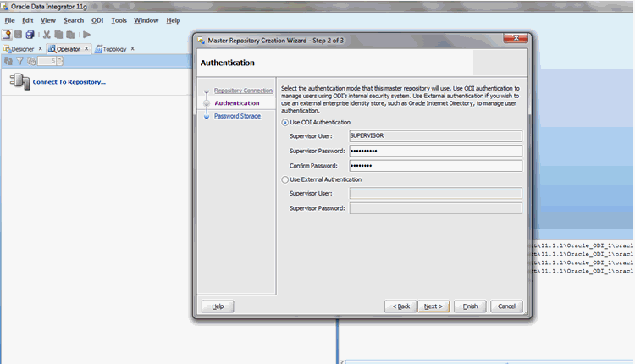Switch to the Designer tab
Image resolution: width=635 pixels, height=364 pixels.
[23, 49]
